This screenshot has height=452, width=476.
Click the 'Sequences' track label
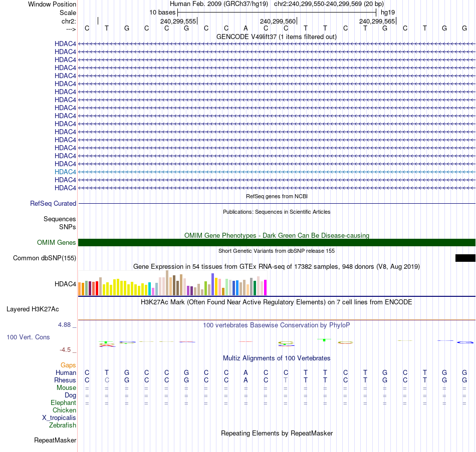pos(60,219)
